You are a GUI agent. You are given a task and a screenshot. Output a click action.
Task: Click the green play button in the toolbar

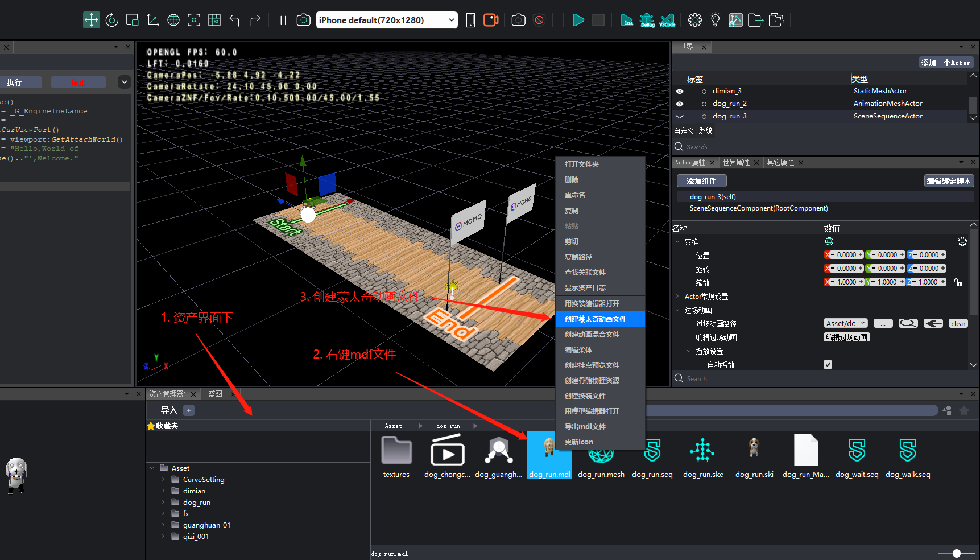click(x=578, y=20)
